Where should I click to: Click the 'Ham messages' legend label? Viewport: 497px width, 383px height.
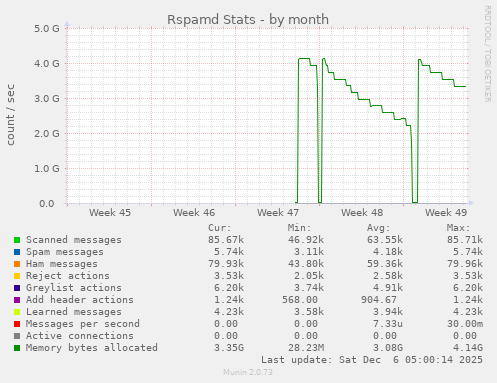(x=62, y=264)
